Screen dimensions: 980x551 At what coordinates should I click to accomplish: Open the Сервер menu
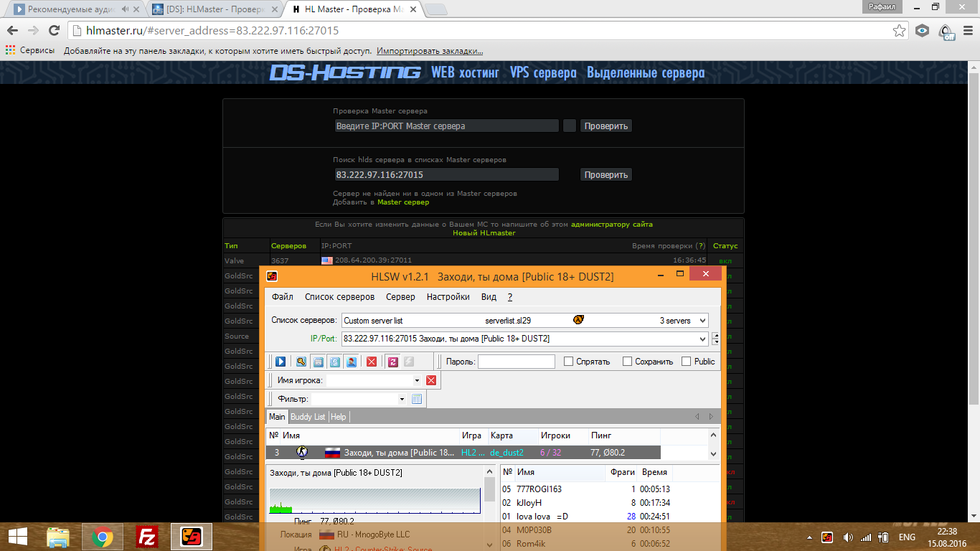click(x=400, y=297)
